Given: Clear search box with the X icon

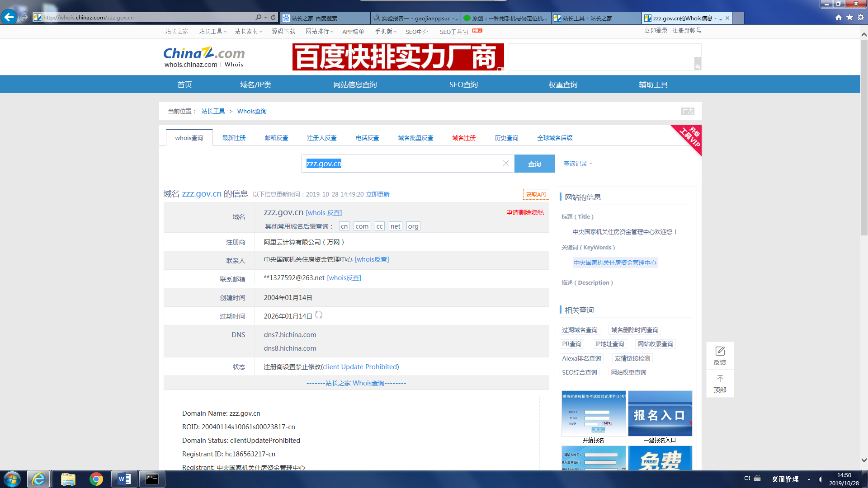Looking at the screenshot, I should (x=506, y=163).
